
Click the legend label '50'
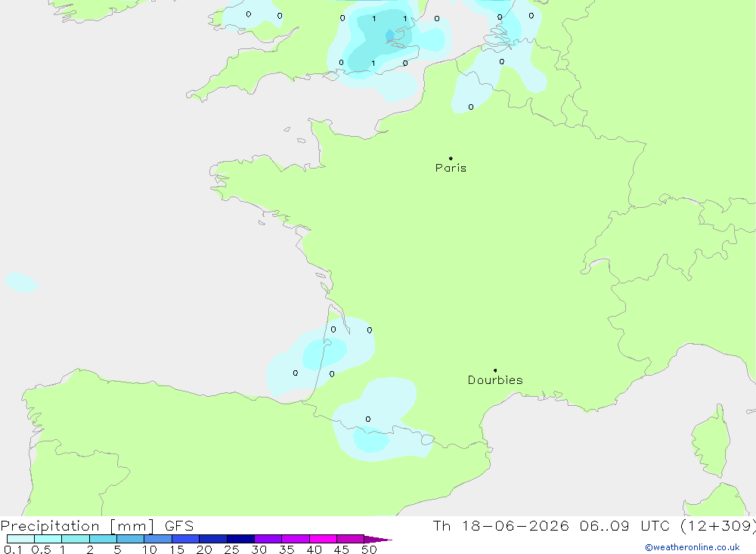click(369, 549)
